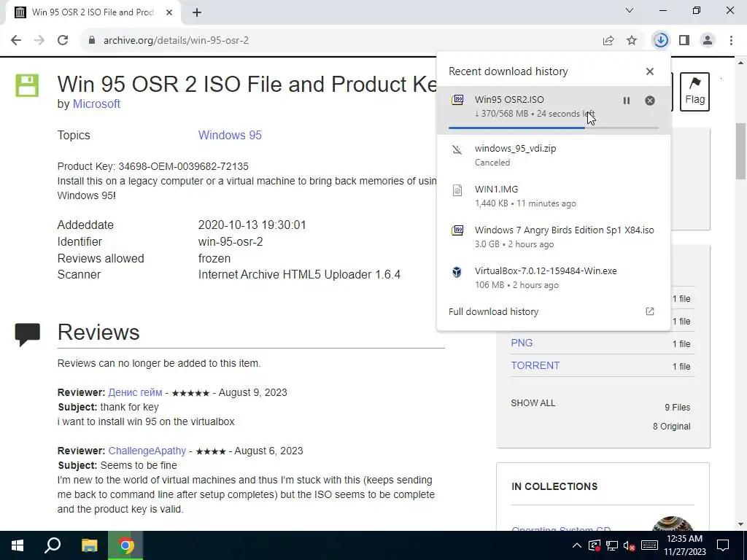The image size is (747, 560).
Task: Pause the Win95 OSR2.ISO download
Action: pos(627,101)
